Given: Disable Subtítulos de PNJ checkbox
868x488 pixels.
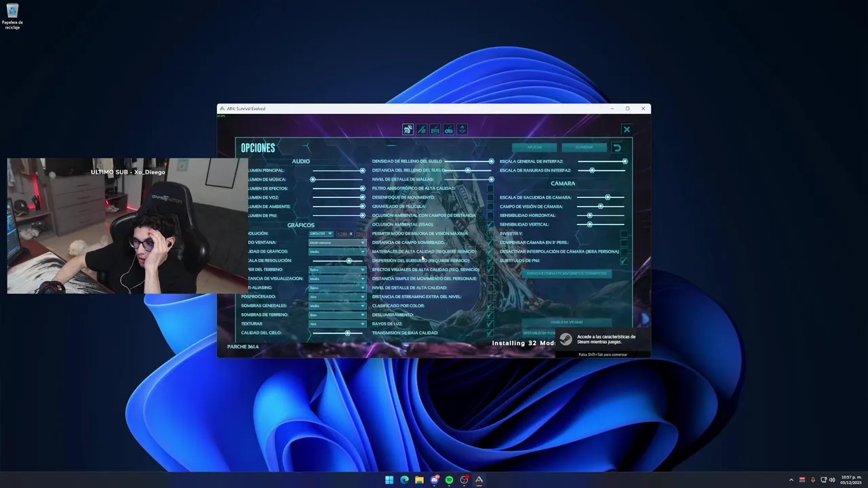Looking at the screenshot, I should [x=624, y=260].
